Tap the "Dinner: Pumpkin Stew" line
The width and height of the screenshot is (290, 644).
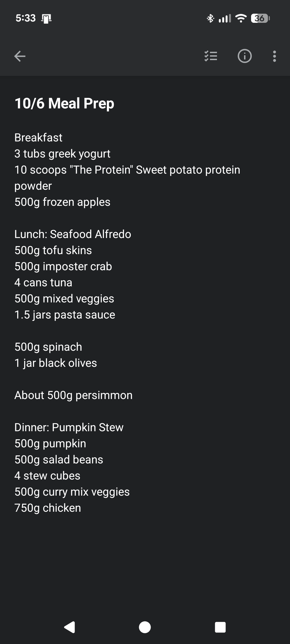[69, 427]
